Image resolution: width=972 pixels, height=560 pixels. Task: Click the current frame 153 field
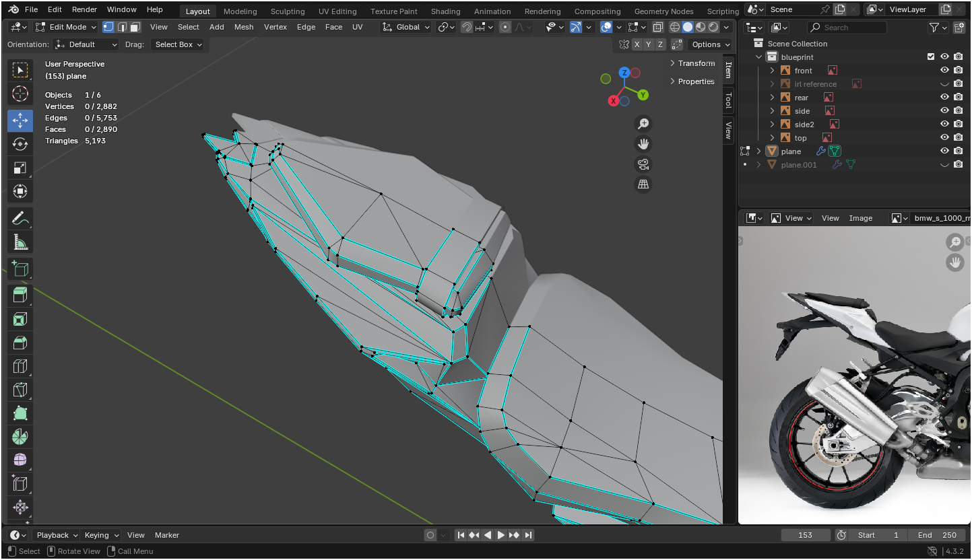[x=806, y=535]
